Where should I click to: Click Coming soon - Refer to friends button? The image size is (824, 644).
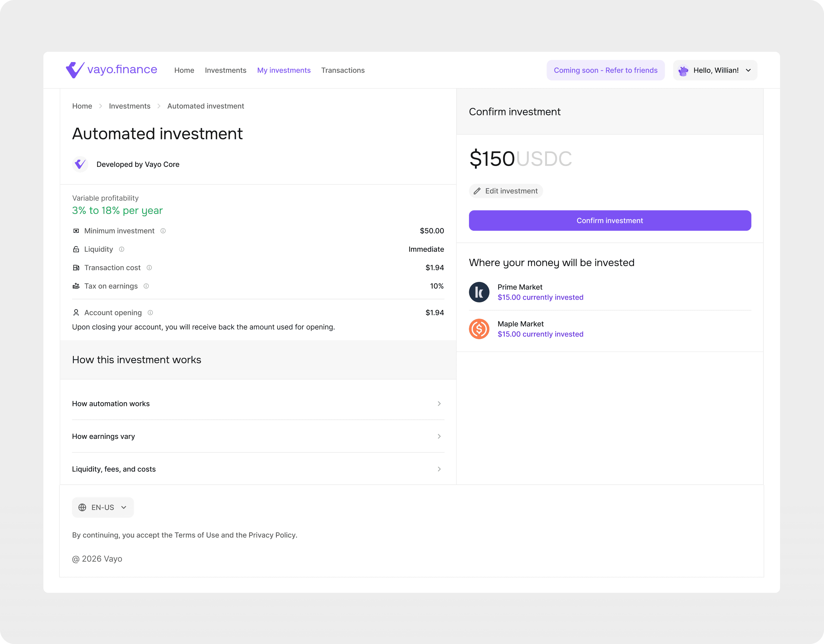(606, 70)
